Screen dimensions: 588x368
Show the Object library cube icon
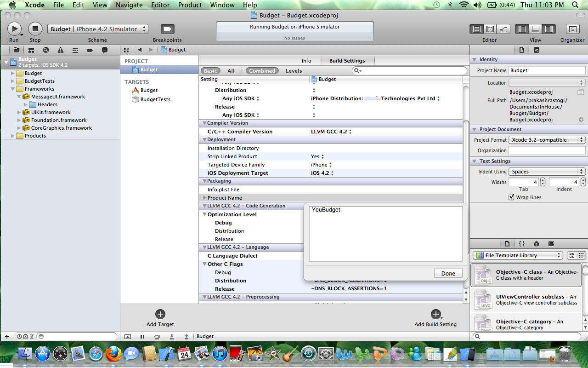(x=537, y=244)
